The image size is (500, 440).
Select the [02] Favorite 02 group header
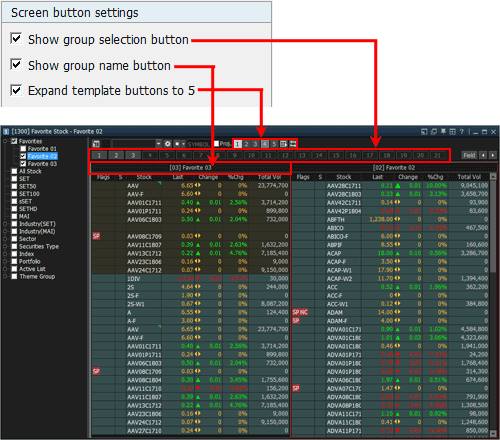[x=394, y=167]
